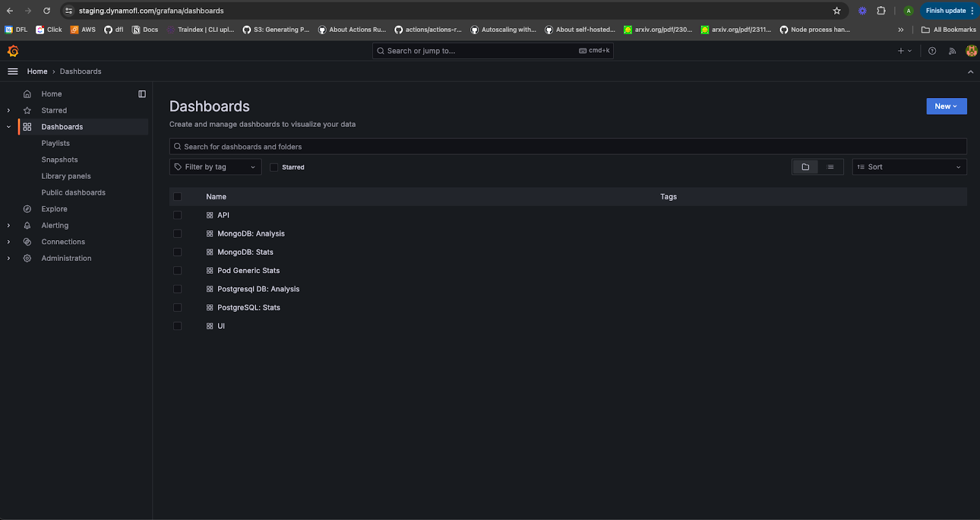Click Home in the breadcrumb
980x520 pixels.
tap(37, 72)
